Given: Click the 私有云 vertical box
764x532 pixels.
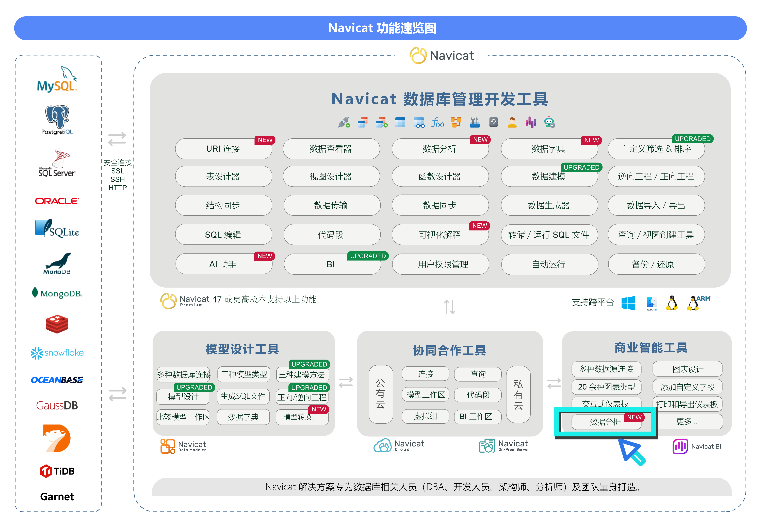Looking at the screenshot, I should (518, 394).
